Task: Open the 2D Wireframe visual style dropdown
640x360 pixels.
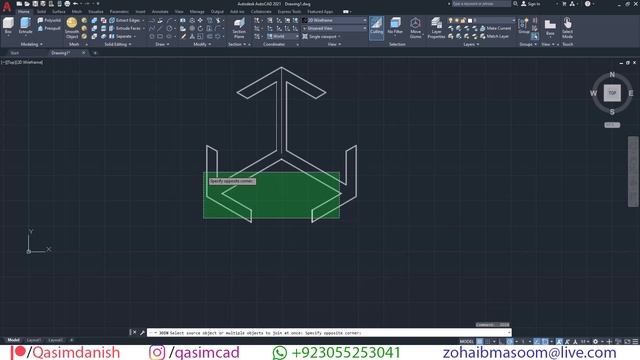Action: 335,20
